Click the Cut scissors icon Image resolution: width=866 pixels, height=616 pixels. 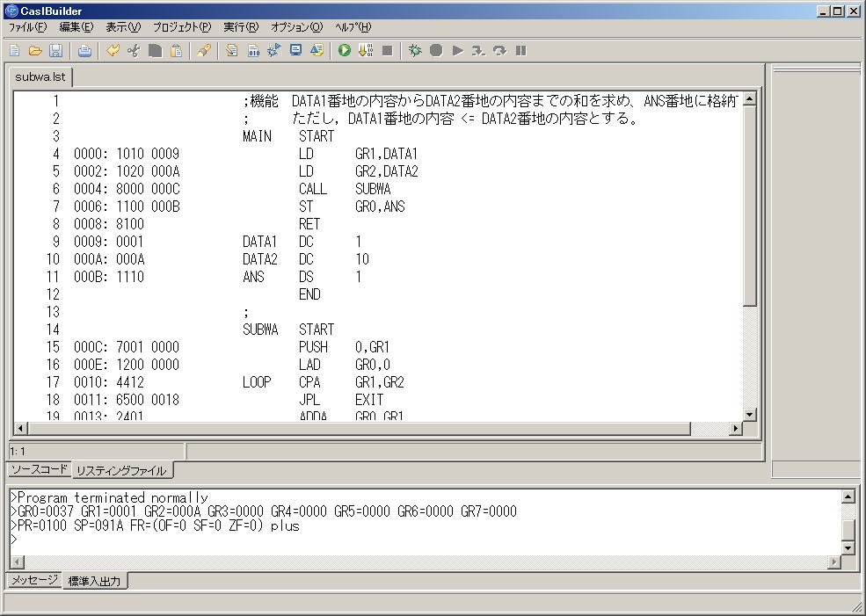134,51
